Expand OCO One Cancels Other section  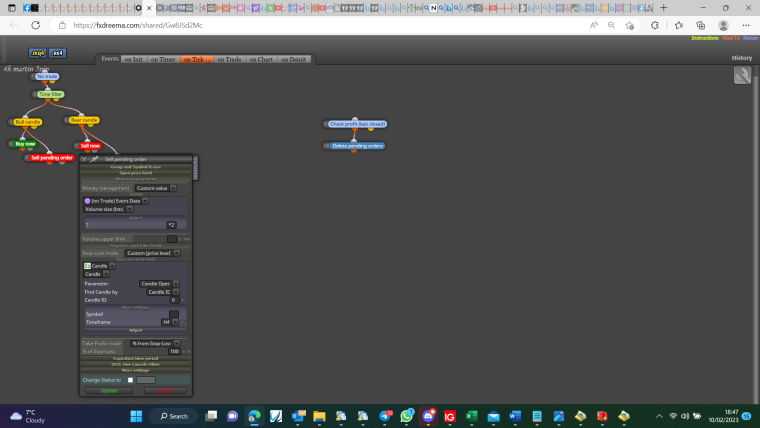click(x=136, y=364)
